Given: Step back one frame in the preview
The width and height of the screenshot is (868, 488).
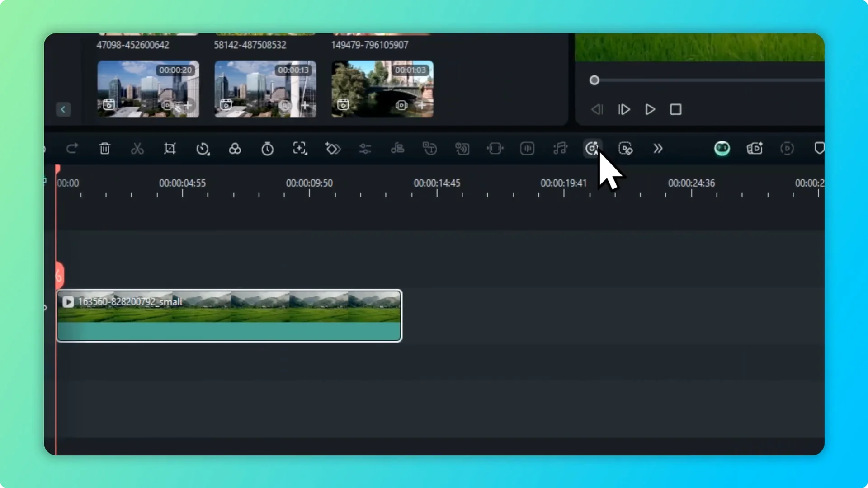Looking at the screenshot, I should click(597, 109).
